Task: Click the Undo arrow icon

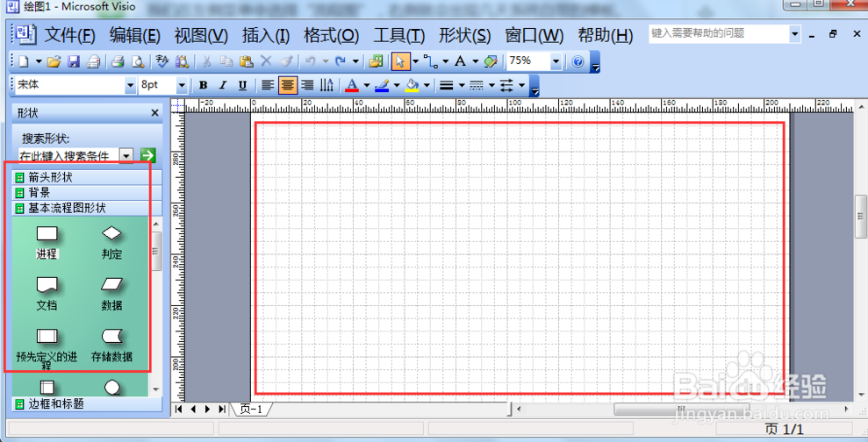Action: [x=311, y=61]
